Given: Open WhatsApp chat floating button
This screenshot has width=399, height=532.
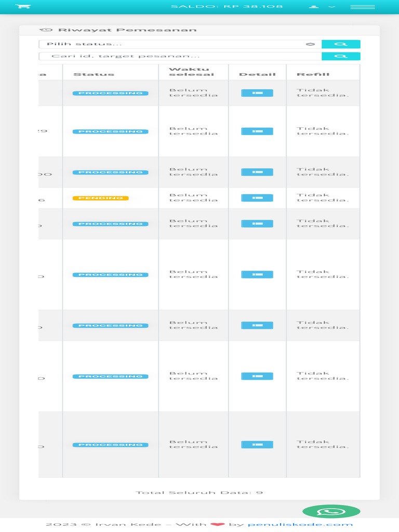Looking at the screenshot, I should 331,512.
